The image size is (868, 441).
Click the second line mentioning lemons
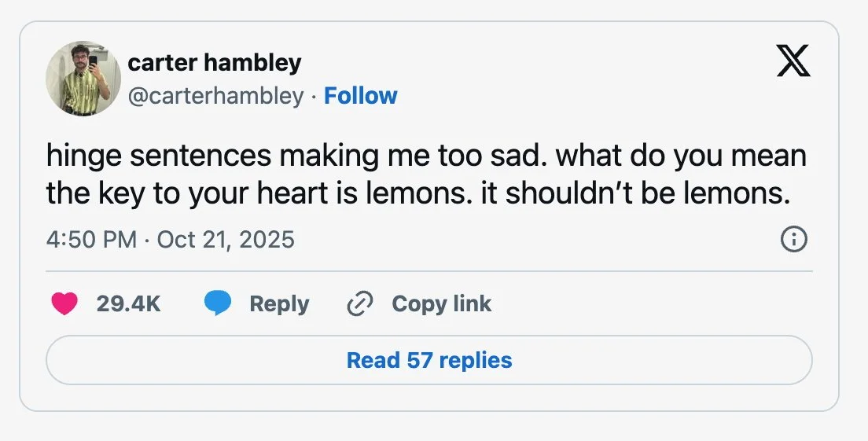[x=417, y=193]
